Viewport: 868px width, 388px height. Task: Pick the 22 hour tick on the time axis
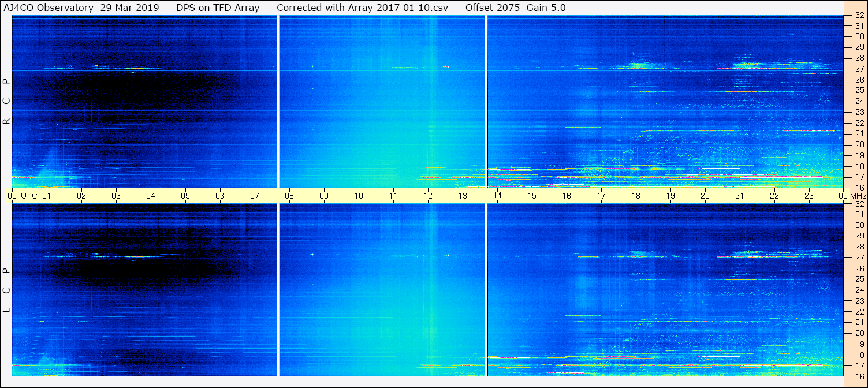coord(774,196)
